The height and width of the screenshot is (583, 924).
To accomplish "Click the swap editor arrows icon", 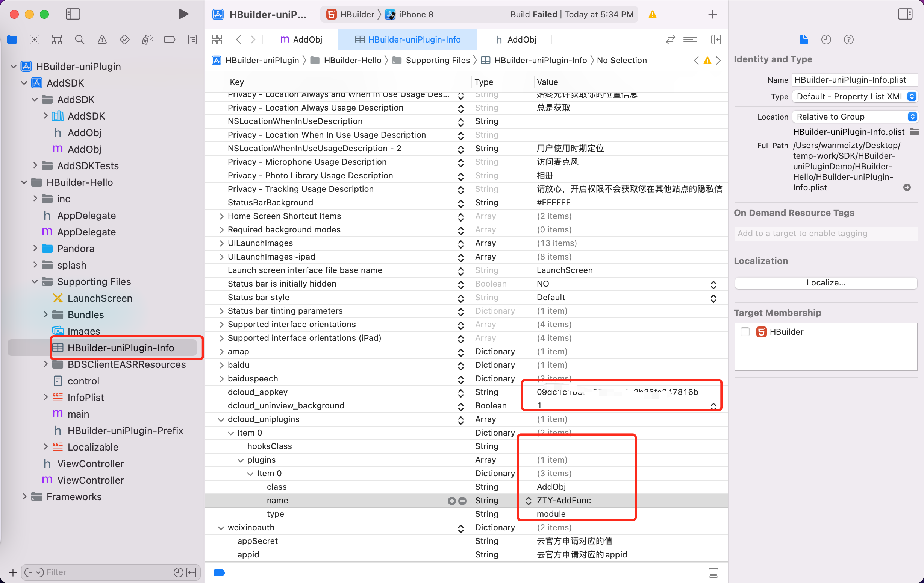I will pos(670,39).
